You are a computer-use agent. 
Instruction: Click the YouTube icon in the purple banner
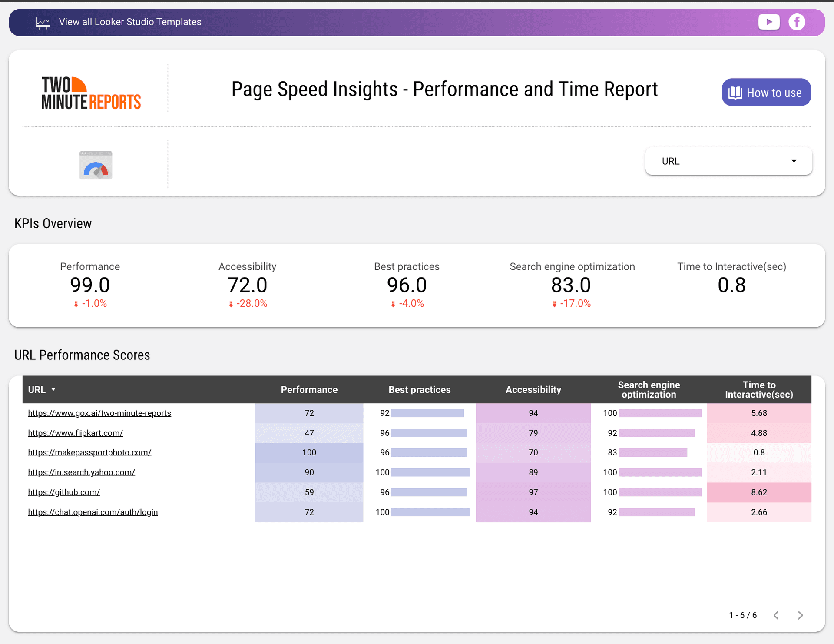[769, 22]
